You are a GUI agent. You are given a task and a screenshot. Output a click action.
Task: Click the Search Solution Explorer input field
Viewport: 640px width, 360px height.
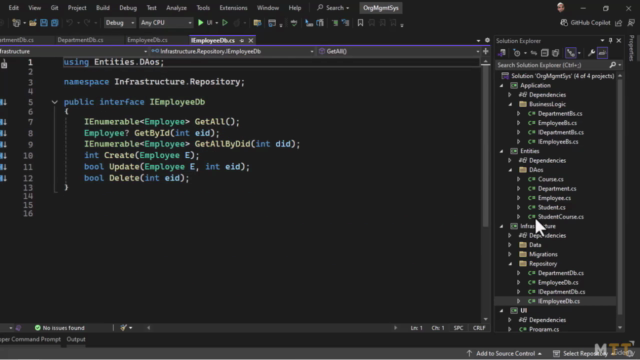552,65
